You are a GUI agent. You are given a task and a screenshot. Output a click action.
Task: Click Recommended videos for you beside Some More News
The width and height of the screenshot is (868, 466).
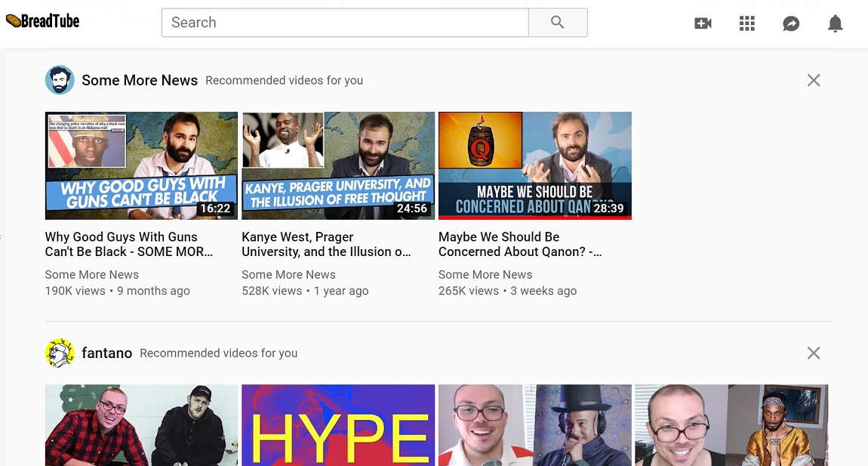coord(284,80)
